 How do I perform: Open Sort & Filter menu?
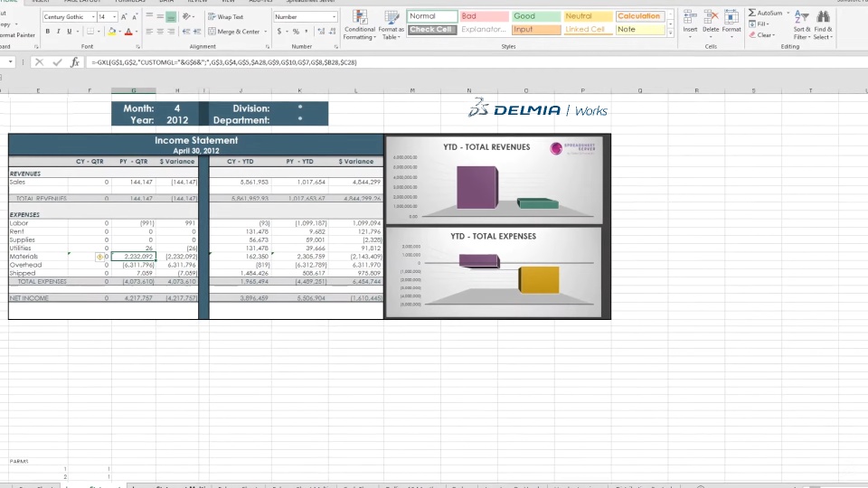(x=802, y=25)
